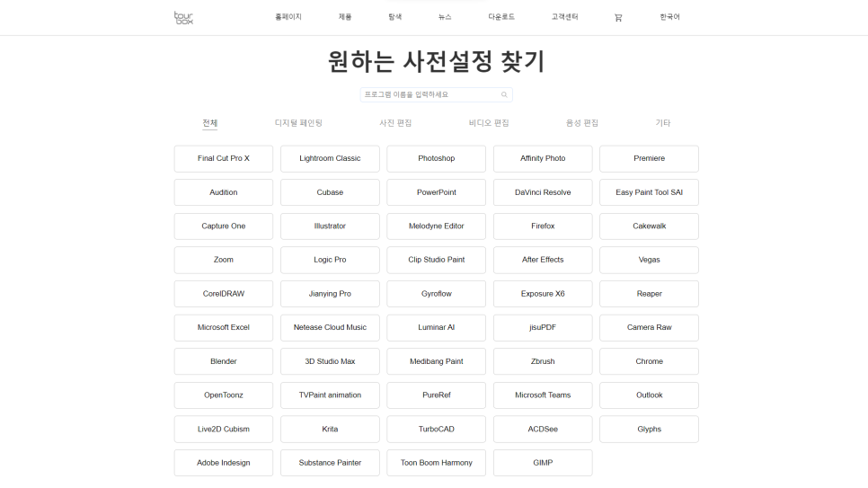868x488 pixels.
Task: Open the 탐색 menu item
Action: (x=394, y=17)
